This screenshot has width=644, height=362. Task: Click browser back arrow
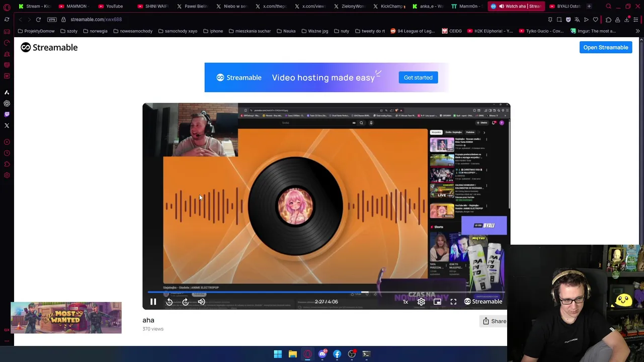click(x=20, y=19)
